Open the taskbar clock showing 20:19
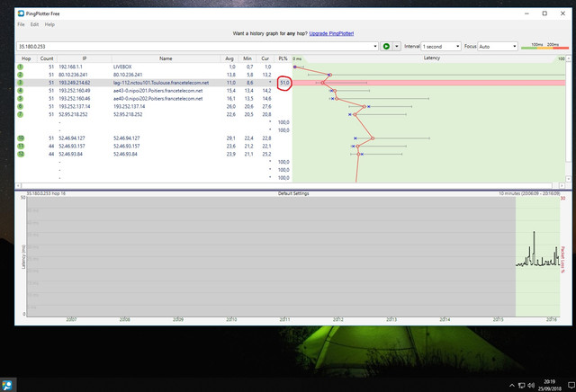Image resolution: width=576 pixels, height=392 pixels. 550,385
